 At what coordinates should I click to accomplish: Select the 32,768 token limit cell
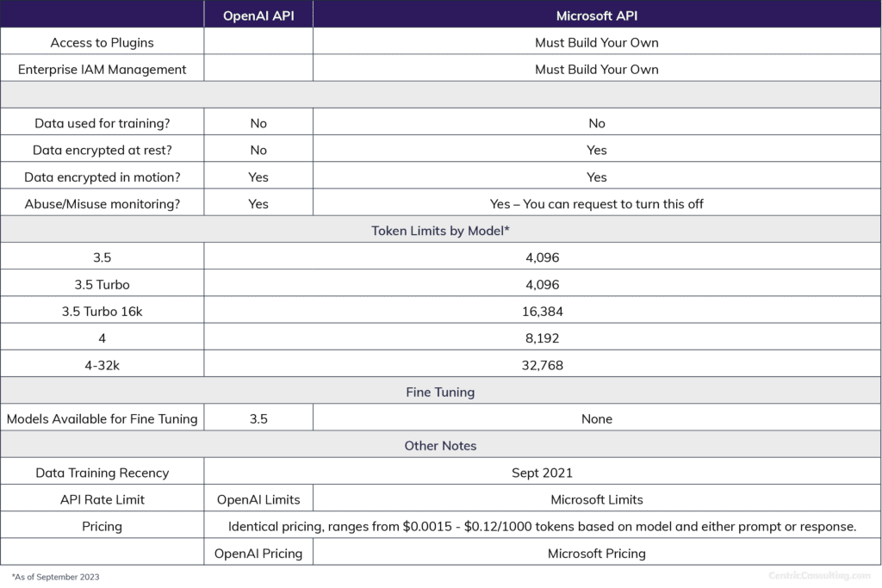[x=543, y=365]
